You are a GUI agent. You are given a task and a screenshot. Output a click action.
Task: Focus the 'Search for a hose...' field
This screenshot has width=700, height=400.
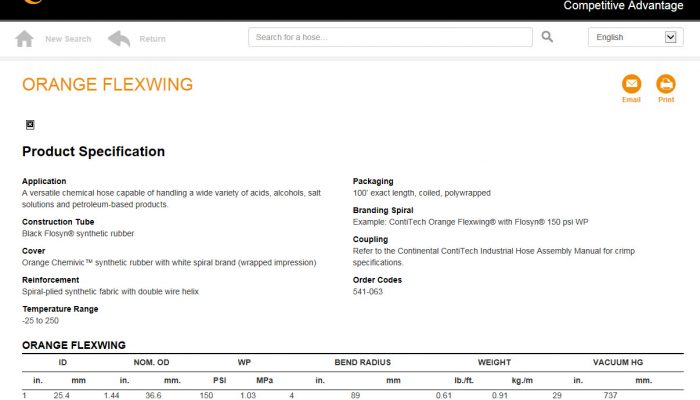click(x=390, y=37)
